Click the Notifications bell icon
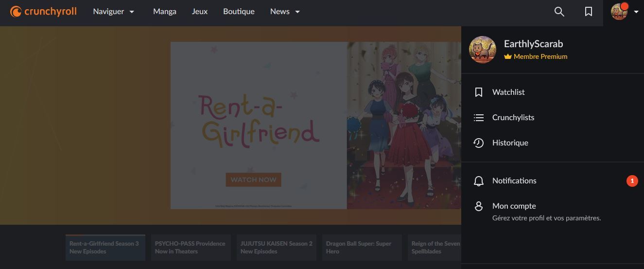This screenshot has width=644, height=269. (x=479, y=181)
